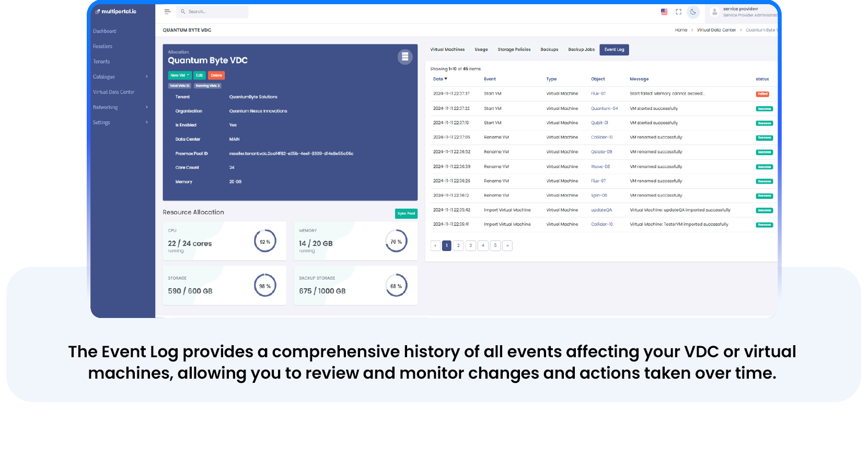
Task: Open the Quantum-04 object link
Action: (x=604, y=109)
